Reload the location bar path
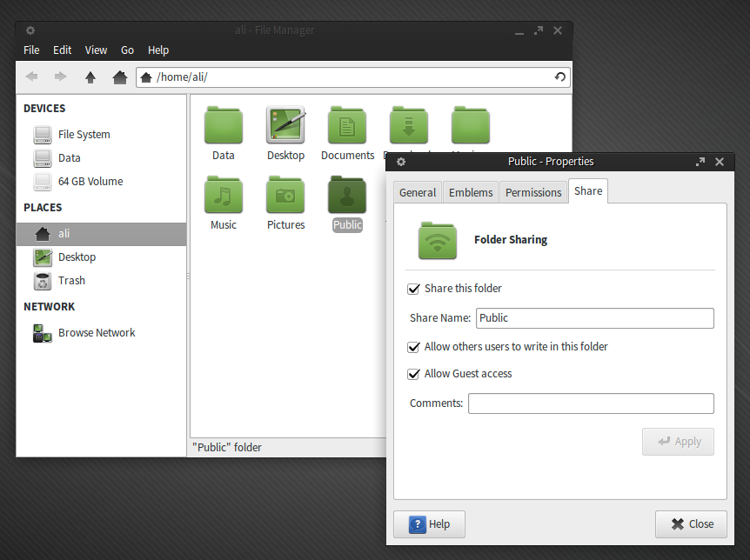Viewport: 750px width, 560px height. tap(560, 77)
